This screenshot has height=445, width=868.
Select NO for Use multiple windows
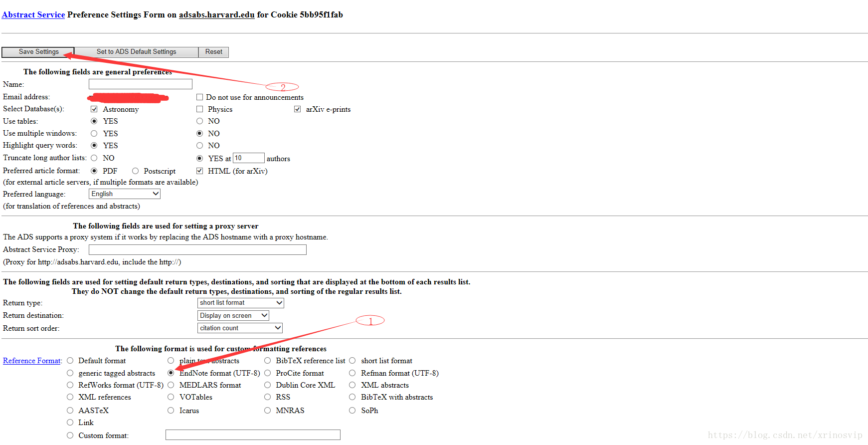[x=199, y=134]
